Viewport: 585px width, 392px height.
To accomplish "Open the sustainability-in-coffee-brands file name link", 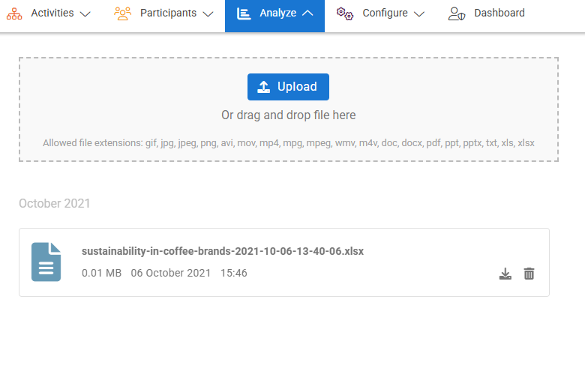I will pyautogui.click(x=223, y=251).
